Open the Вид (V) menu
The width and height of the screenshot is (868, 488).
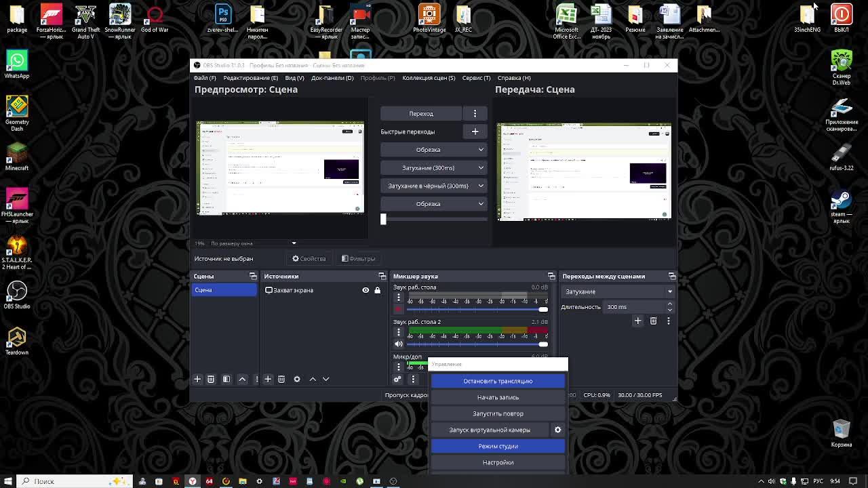coord(294,78)
